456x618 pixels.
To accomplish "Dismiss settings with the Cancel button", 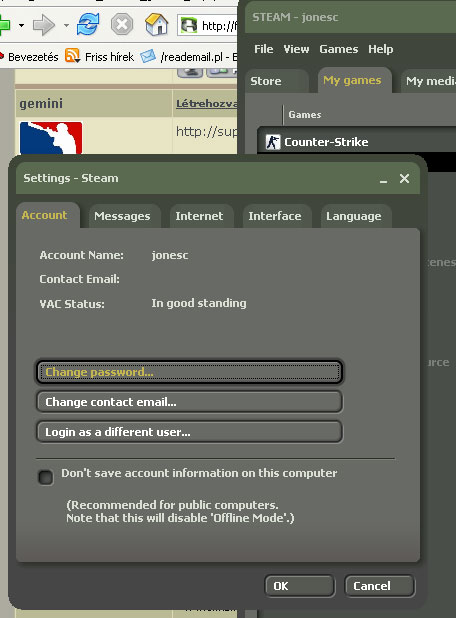I will (x=380, y=586).
